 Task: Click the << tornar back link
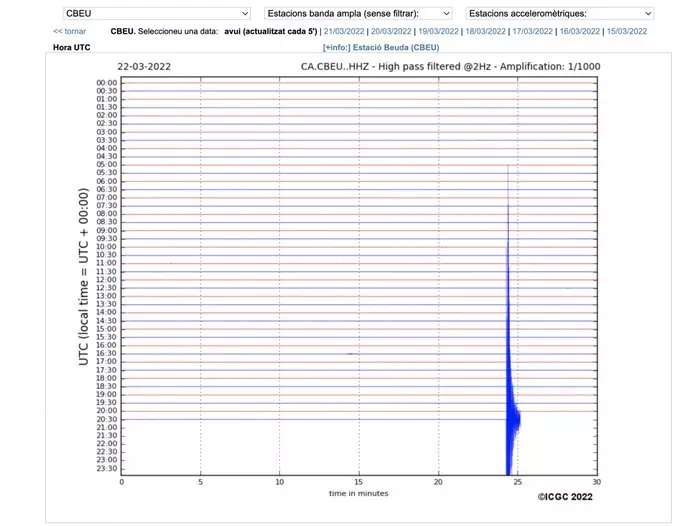pyautogui.click(x=69, y=31)
